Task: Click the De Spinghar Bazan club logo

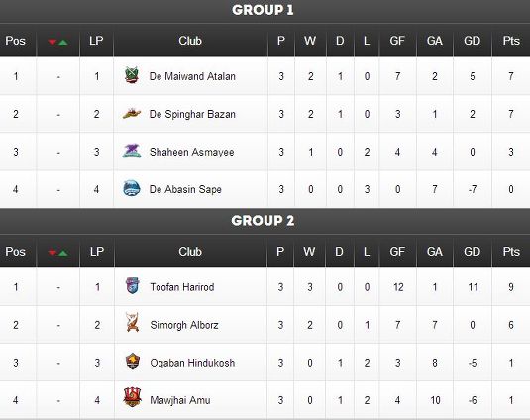Action: [x=132, y=114]
